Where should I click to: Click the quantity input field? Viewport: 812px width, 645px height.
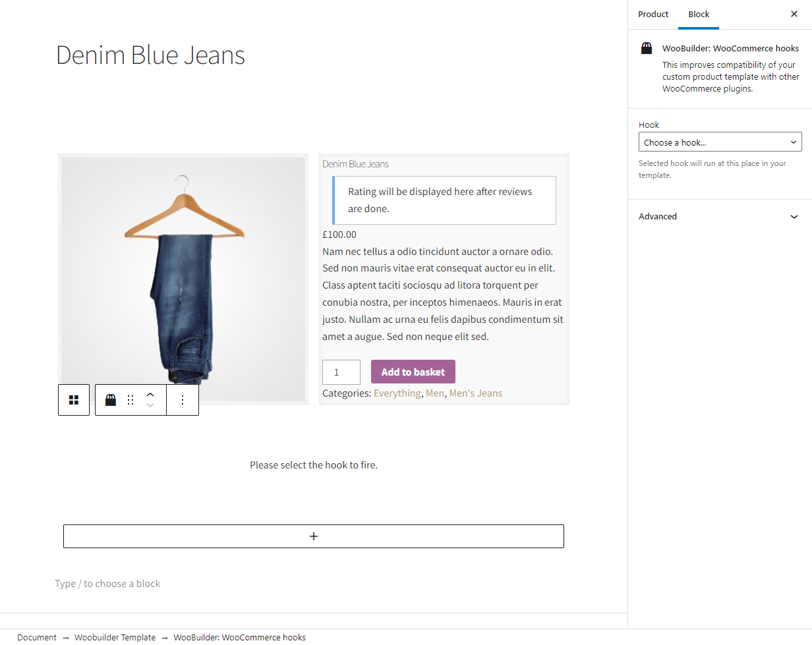(341, 372)
